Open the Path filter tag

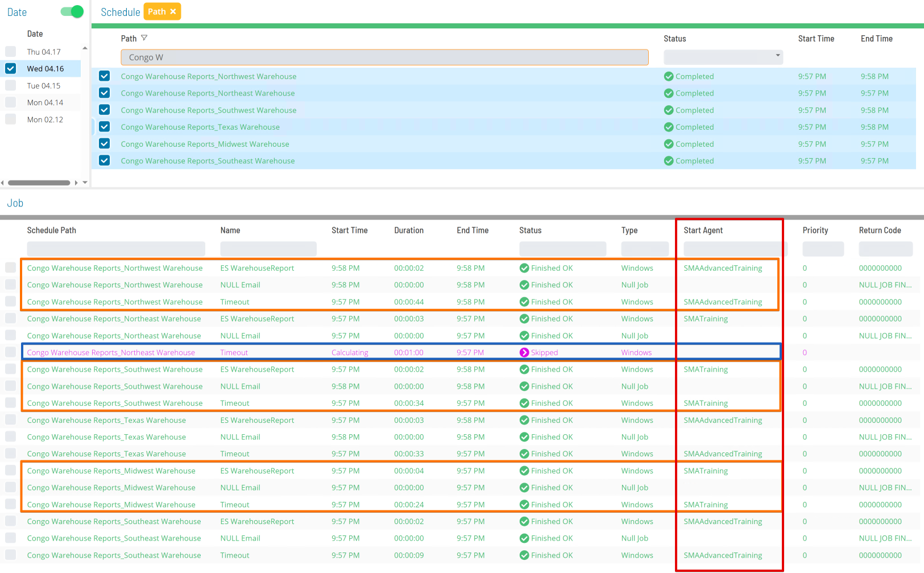pyautogui.click(x=156, y=11)
